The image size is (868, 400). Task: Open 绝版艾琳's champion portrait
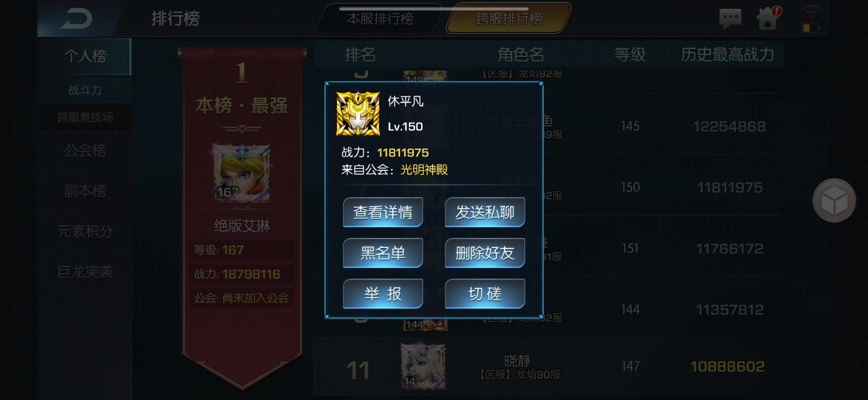241,173
